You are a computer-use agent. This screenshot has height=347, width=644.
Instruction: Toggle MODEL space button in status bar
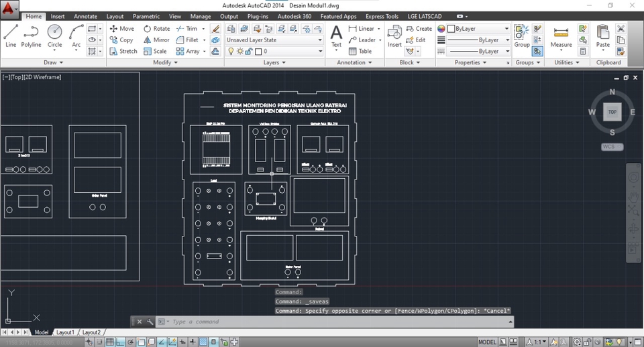click(x=487, y=342)
